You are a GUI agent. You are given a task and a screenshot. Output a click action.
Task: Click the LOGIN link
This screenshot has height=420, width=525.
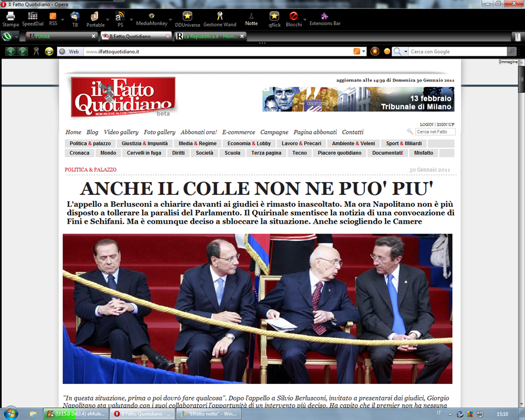click(427, 124)
